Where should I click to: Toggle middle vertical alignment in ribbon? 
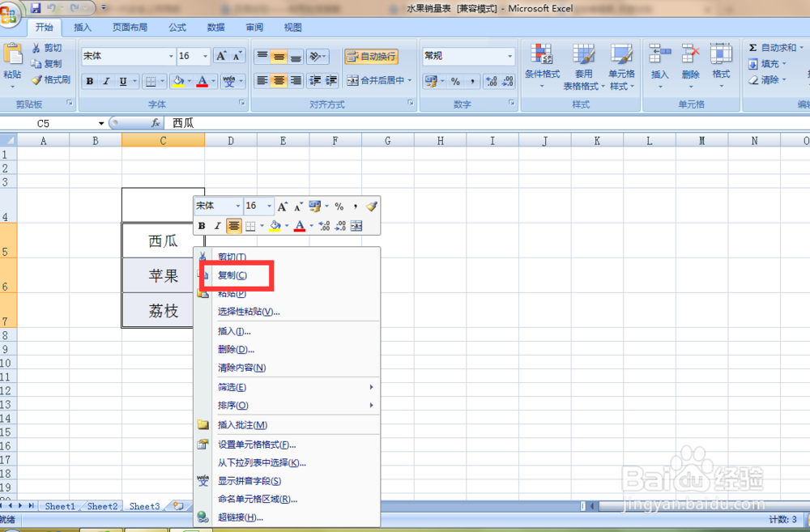(x=279, y=57)
